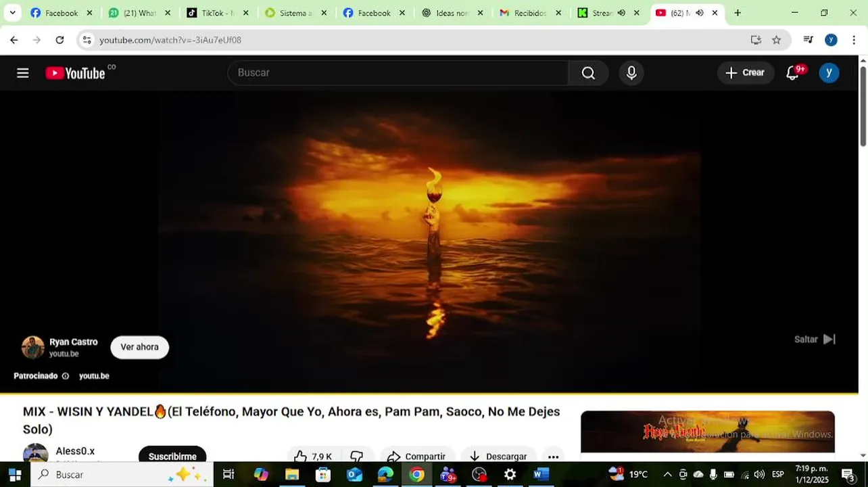Open the Windows Start menu

point(15,475)
